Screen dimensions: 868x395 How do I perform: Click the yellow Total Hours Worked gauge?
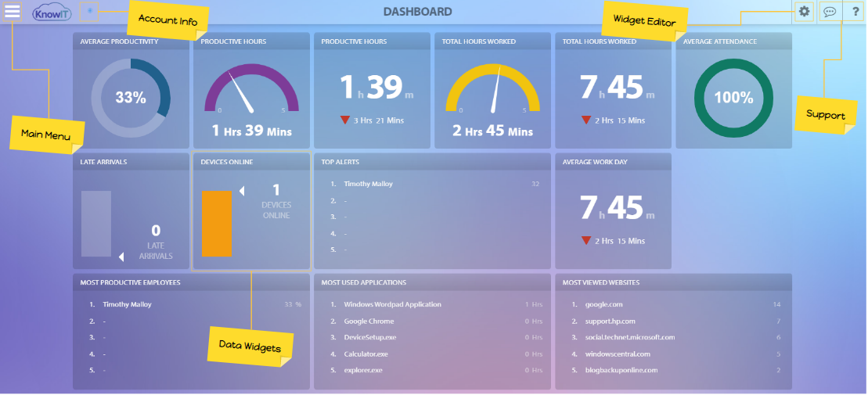pyautogui.click(x=492, y=88)
